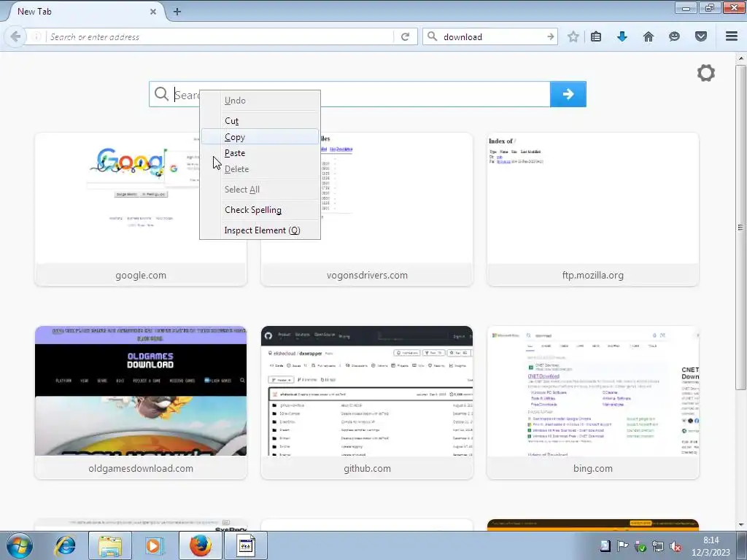Click the page vertical scrollbar thumb
This screenshot has height=560, width=747.
[x=740, y=227]
